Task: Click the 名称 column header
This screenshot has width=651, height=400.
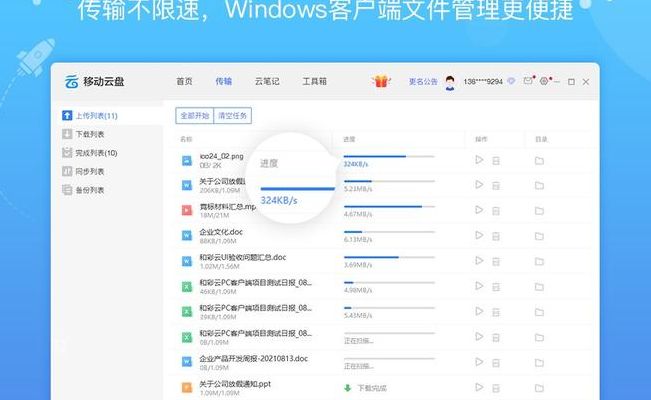Action: [186, 139]
